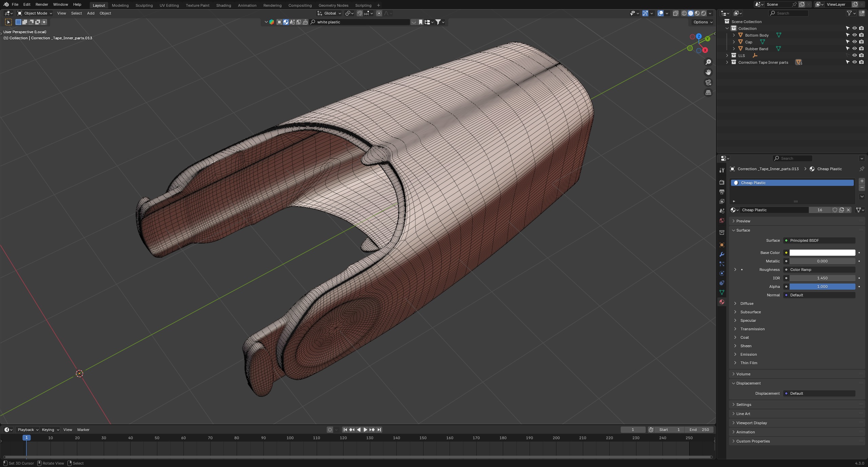This screenshot has height=467, width=868.
Task: Unlink the Cheap Plastic material
Action: click(848, 210)
